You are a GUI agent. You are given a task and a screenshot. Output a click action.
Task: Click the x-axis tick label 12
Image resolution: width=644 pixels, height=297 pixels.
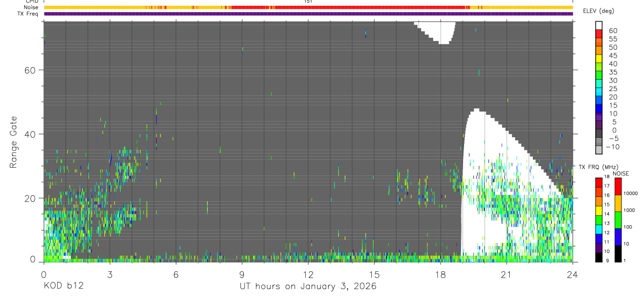(x=308, y=274)
